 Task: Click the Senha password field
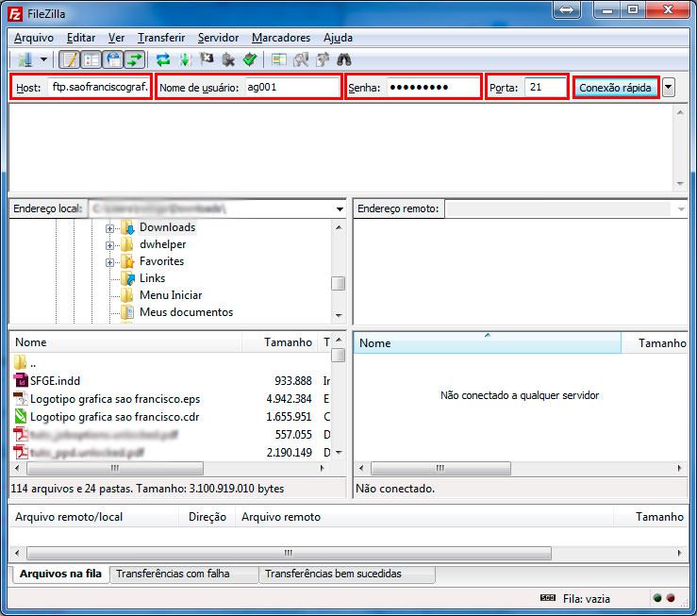click(433, 87)
